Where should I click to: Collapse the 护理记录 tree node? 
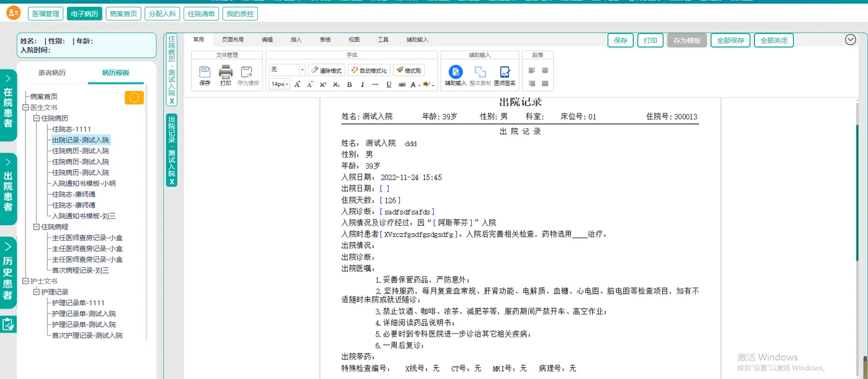[36, 292]
